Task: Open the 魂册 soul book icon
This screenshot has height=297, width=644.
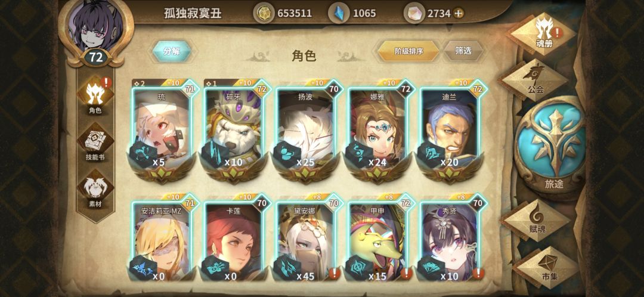Action: point(544,33)
